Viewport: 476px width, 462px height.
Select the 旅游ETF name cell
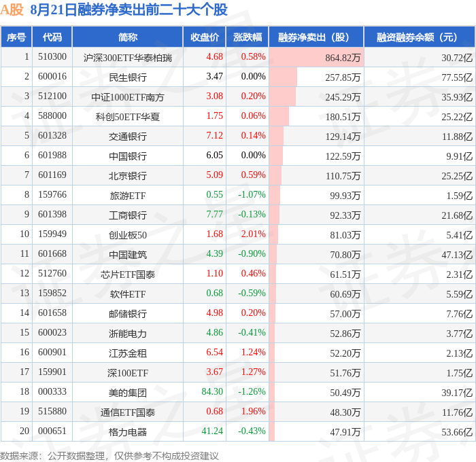click(128, 196)
